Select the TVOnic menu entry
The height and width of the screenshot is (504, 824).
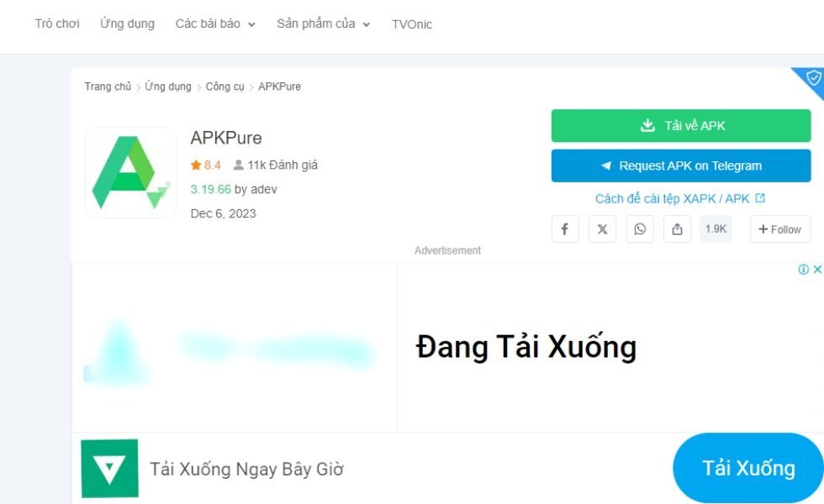(411, 24)
